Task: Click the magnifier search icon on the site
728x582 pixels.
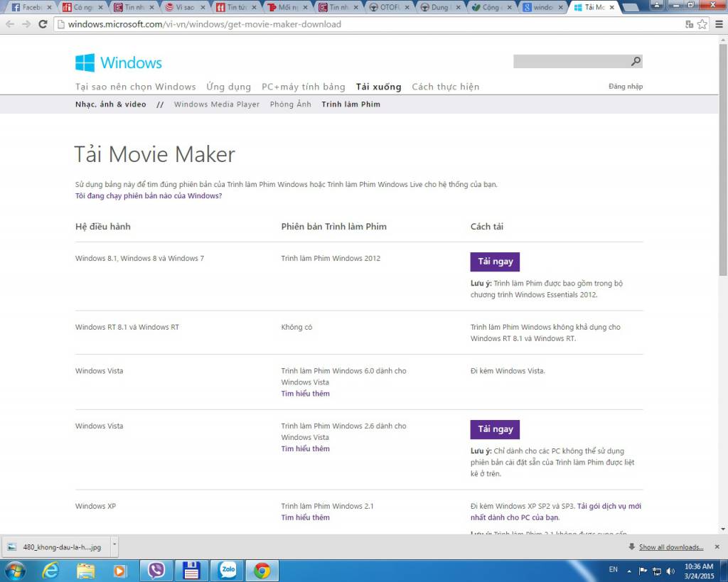Action: coord(636,61)
